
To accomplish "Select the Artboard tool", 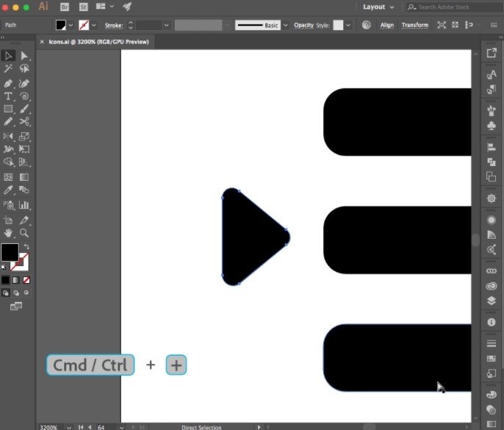I will [x=8, y=221].
